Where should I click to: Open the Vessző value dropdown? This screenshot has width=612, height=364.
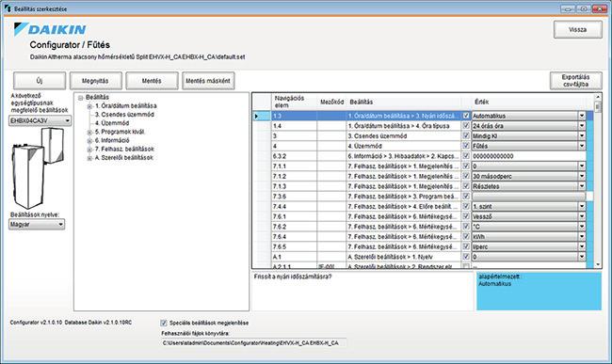[x=582, y=216]
